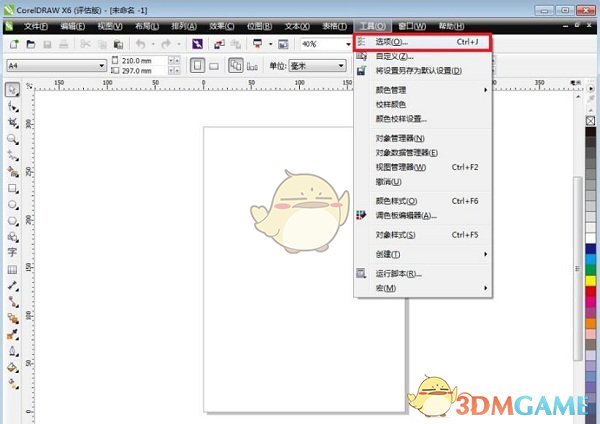Open the zoom level 40% dropdown

pos(348,44)
